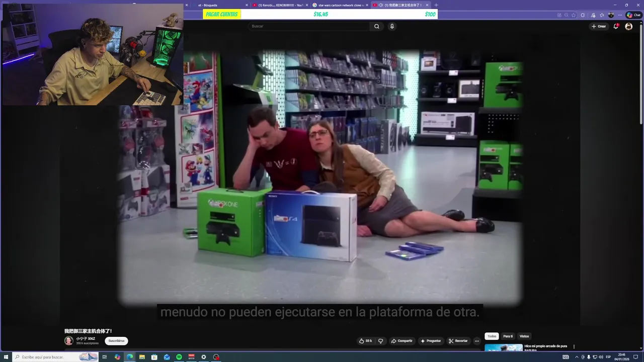Switch to the 'et - Búsqueda' browser tab
644x362 pixels.
point(217,5)
